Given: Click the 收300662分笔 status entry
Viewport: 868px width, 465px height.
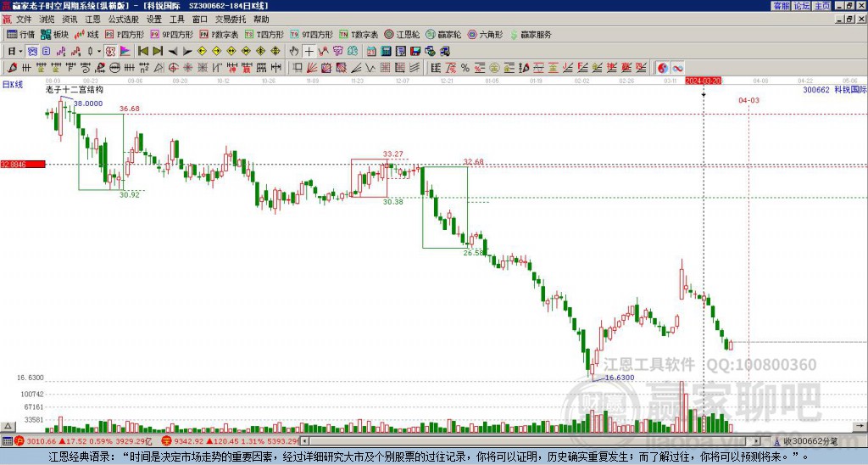Looking at the screenshot, I should point(810,442).
